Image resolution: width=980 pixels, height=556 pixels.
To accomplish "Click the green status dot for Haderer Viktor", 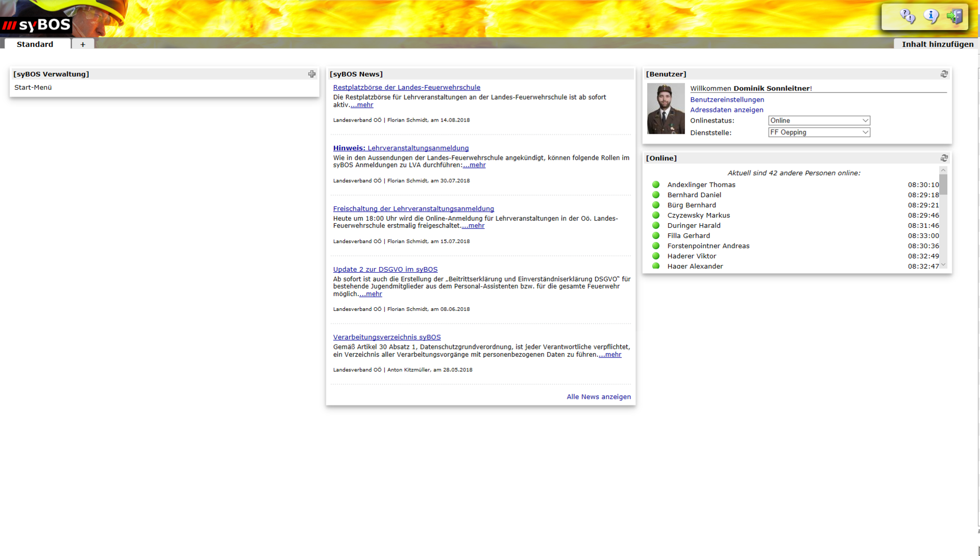I will (x=656, y=256).
